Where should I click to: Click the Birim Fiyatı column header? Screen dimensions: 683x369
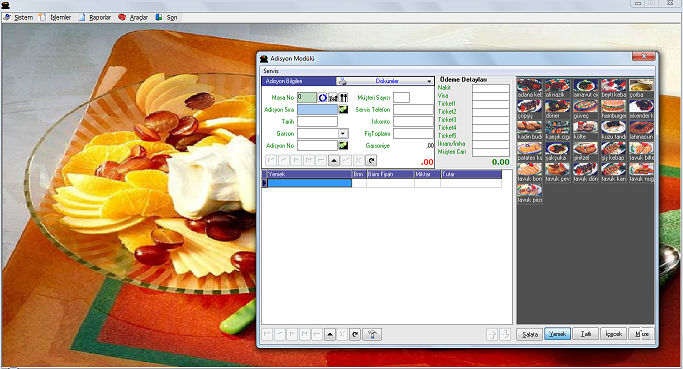[390, 174]
